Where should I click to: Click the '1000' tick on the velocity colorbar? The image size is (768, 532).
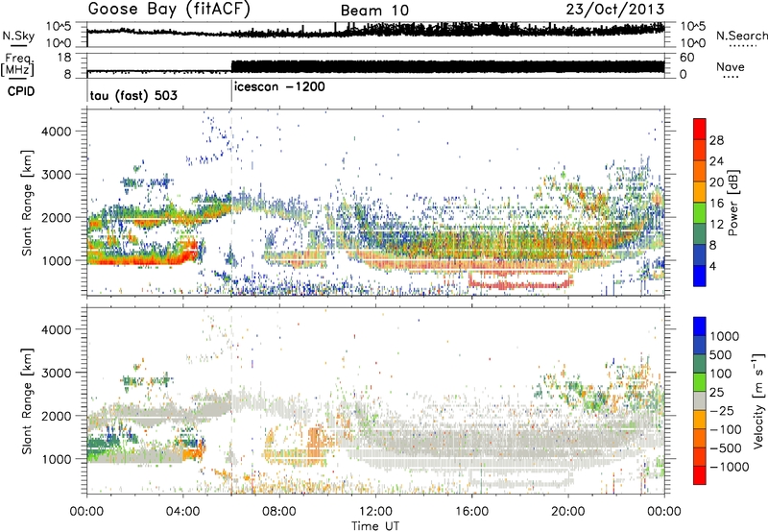pyautogui.click(x=725, y=336)
